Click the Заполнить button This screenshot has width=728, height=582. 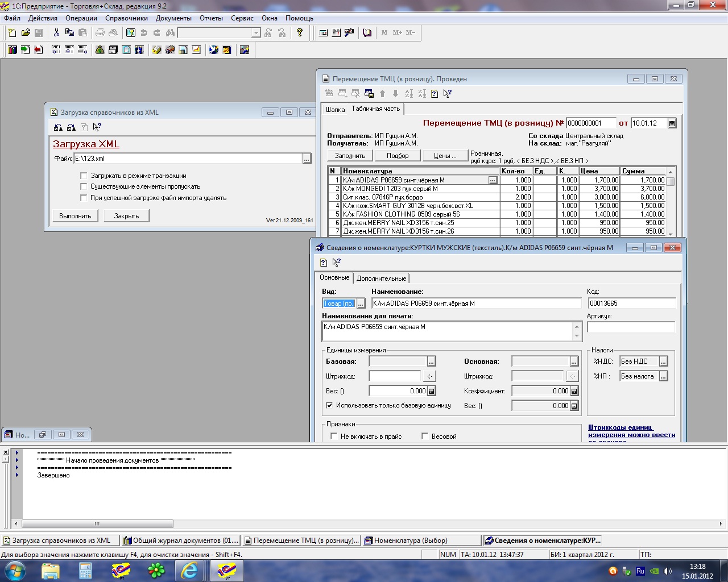tap(350, 156)
